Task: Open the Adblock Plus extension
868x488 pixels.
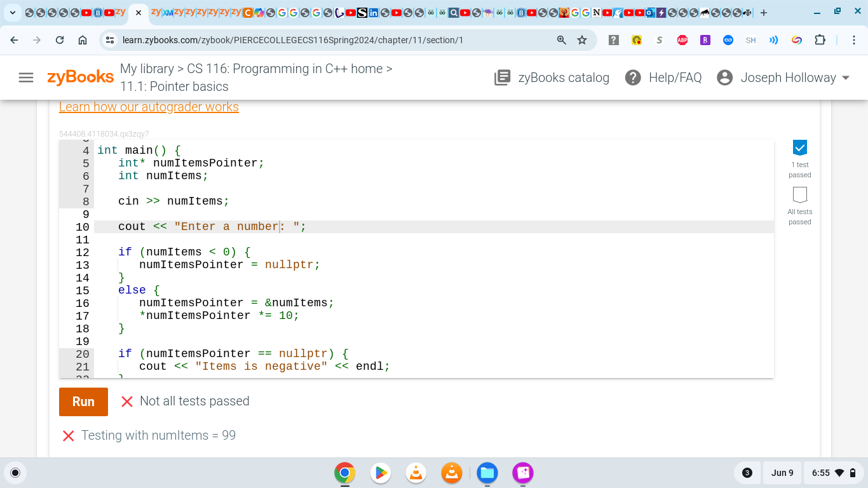Action: click(x=682, y=40)
